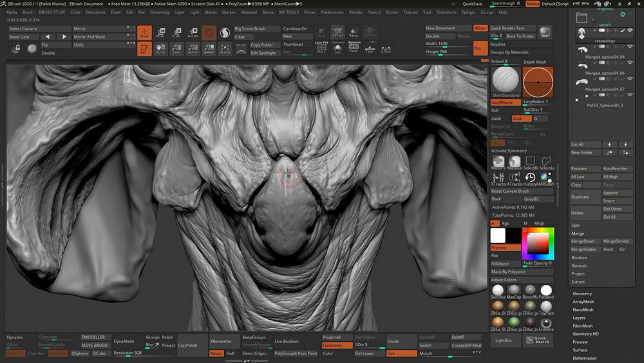Screen dimensions: 644x363
Task: Open the MY TOOLS menu
Action: (x=289, y=12)
